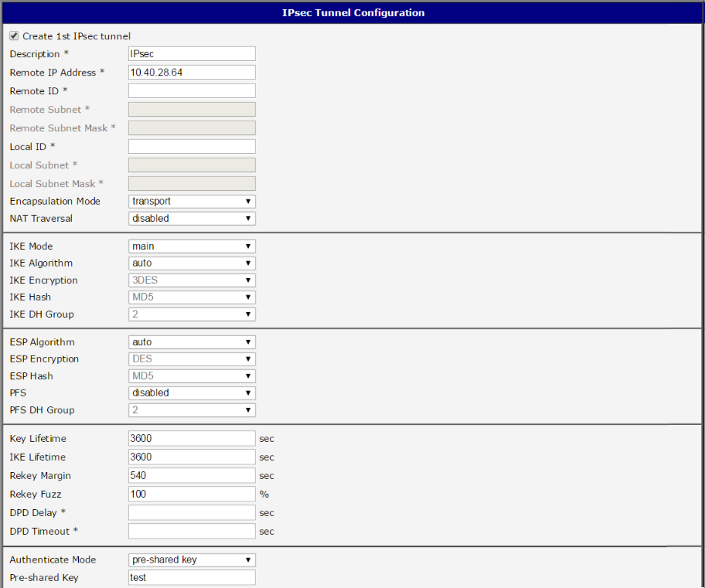Click the Rekey Margin input field

tap(192, 476)
